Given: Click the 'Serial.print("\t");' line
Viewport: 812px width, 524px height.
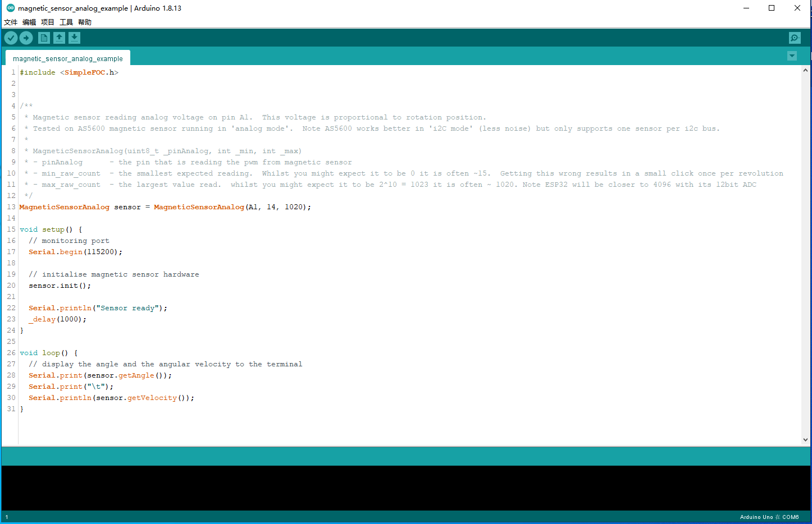Looking at the screenshot, I should tap(71, 387).
